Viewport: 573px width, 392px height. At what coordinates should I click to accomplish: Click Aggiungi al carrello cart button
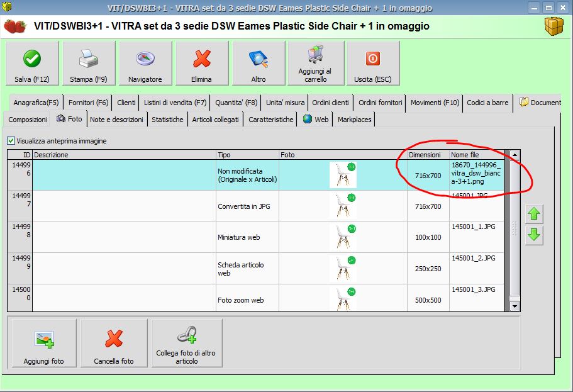tap(316, 64)
